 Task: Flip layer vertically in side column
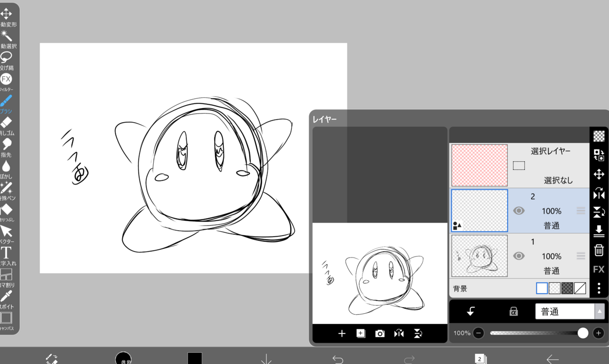point(599,212)
